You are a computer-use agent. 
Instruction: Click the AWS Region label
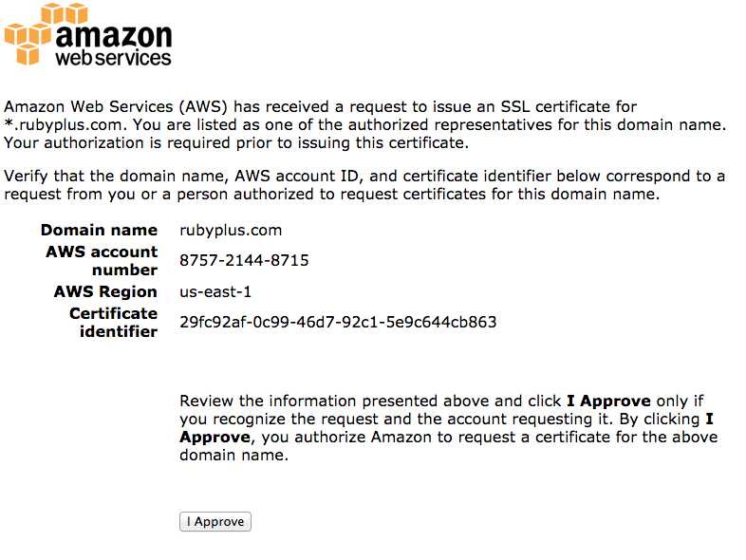[105, 291]
